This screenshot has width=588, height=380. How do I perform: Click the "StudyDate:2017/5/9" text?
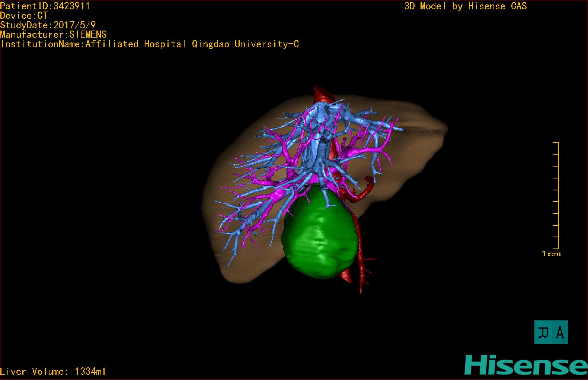point(48,25)
